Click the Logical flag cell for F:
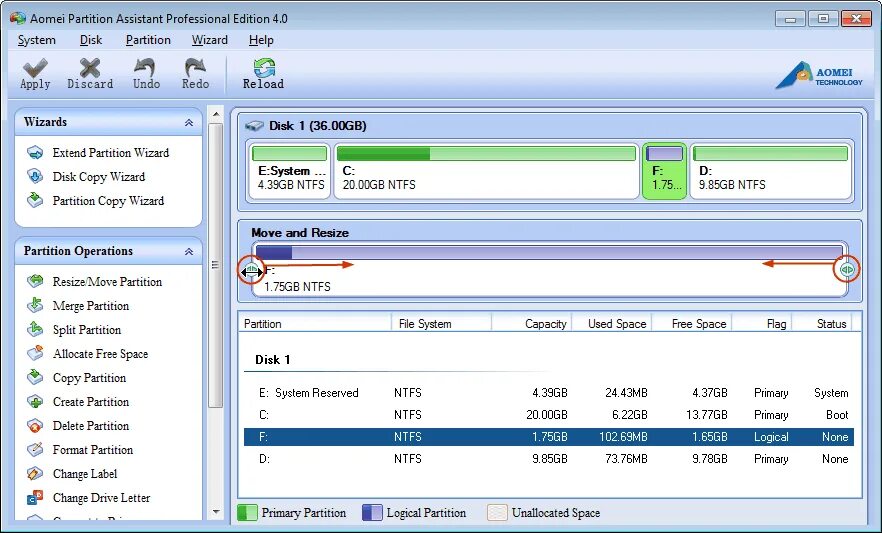 pyautogui.click(x=771, y=437)
